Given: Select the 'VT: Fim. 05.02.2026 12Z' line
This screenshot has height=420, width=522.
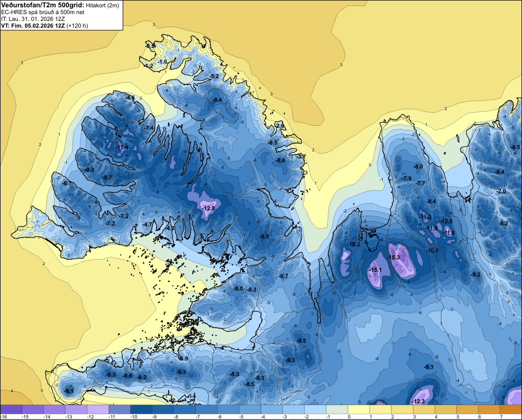Looking at the screenshot, I should 33,26.
